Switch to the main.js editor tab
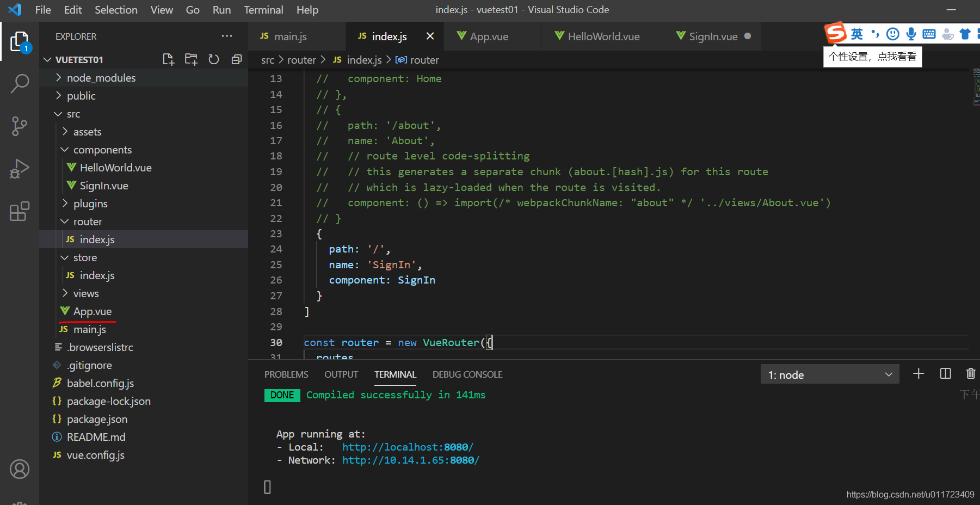 tap(297, 36)
